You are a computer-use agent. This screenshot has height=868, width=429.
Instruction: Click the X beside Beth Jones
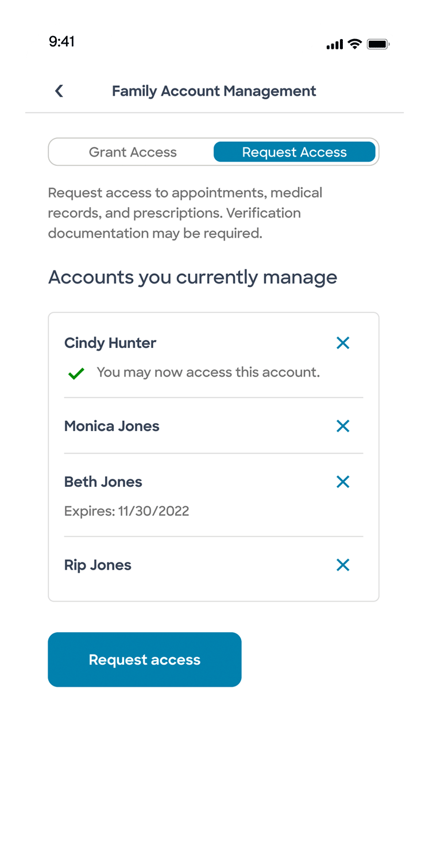(x=343, y=482)
